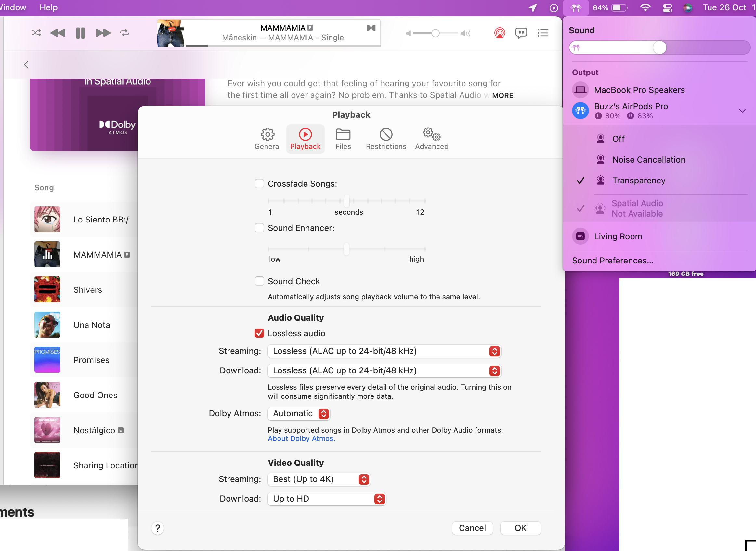
Task: Open the Dolby Atmos dropdown
Action: click(x=299, y=413)
